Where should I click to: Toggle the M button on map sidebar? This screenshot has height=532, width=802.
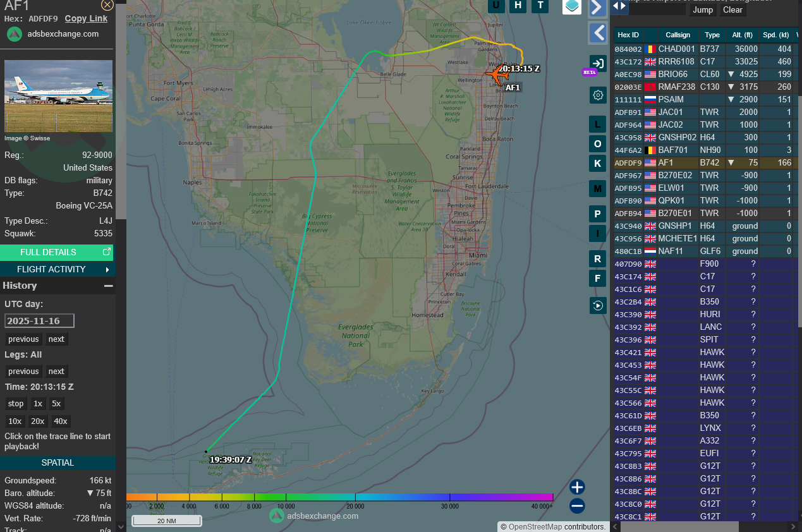pyautogui.click(x=597, y=188)
